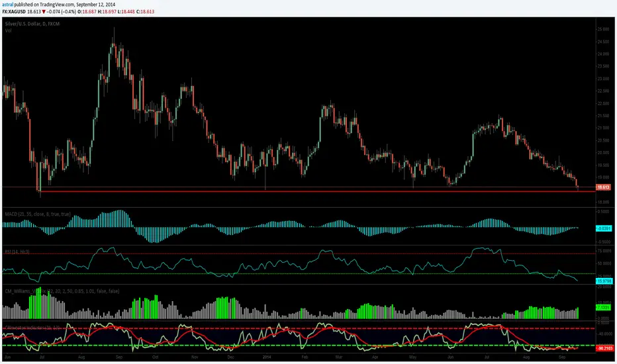
Task: Open the astral author profile link
Action: [8, 5]
